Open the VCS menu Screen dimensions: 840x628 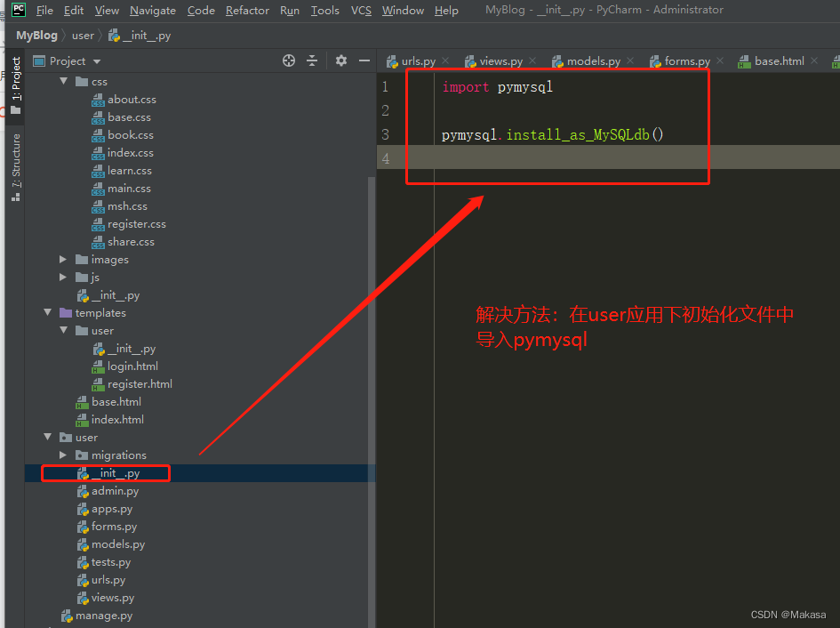(361, 10)
